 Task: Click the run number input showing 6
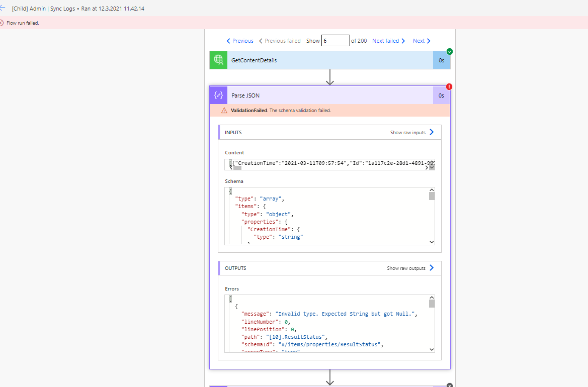click(x=335, y=40)
